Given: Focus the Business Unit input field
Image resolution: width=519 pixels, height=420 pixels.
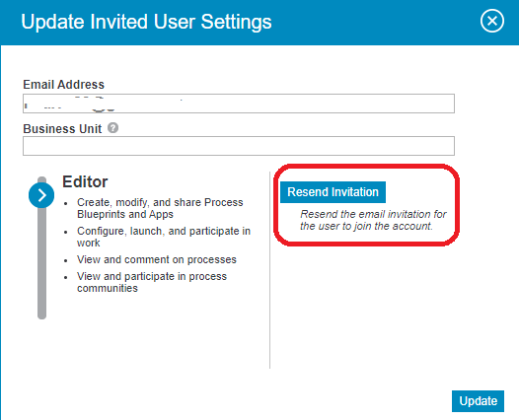Looking at the screenshot, I should (x=239, y=146).
